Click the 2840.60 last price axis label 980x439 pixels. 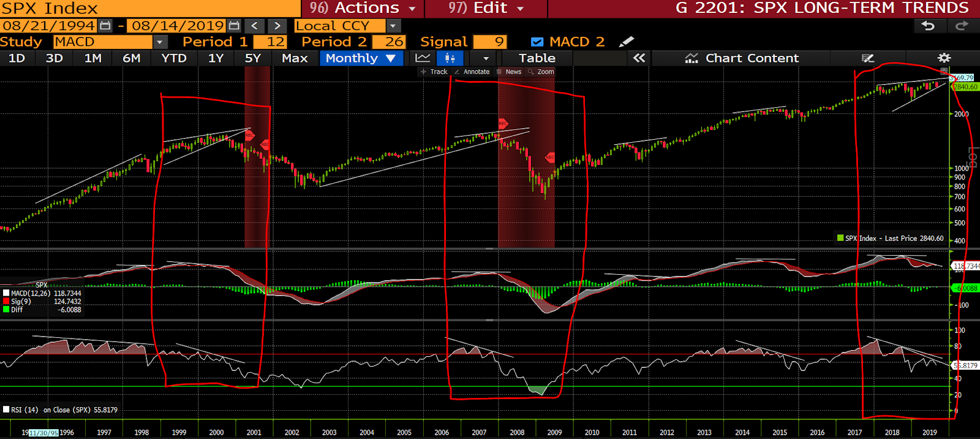click(965, 87)
